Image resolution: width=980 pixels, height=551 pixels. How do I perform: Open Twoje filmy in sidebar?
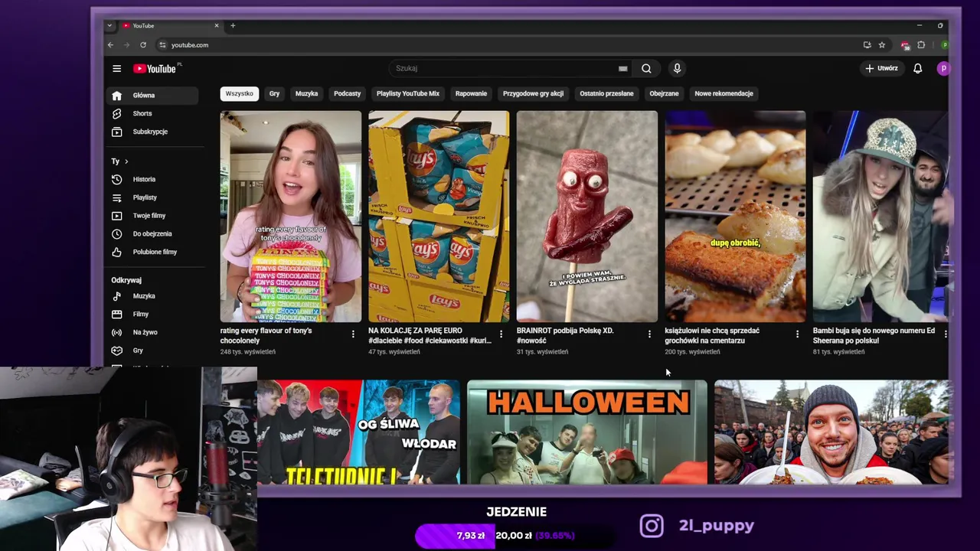(x=152, y=216)
